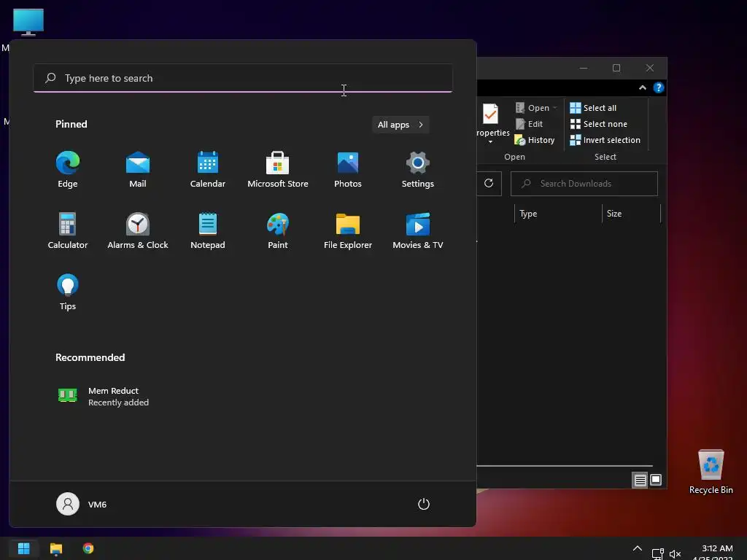This screenshot has width=747, height=560.
Task: Open File Explorer from pinned apps
Action: (x=348, y=230)
